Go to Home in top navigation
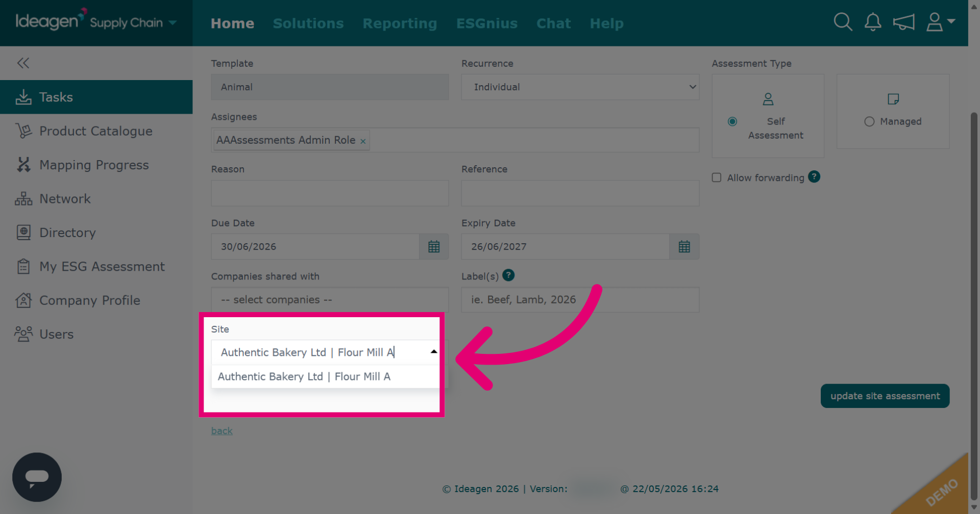The width and height of the screenshot is (980, 514). (x=232, y=23)
